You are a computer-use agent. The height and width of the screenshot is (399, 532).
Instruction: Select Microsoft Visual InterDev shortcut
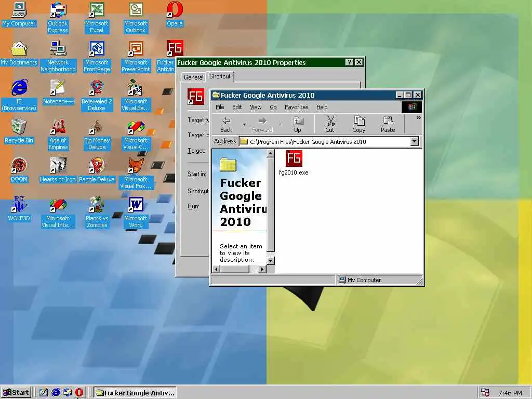pos(58,212)
